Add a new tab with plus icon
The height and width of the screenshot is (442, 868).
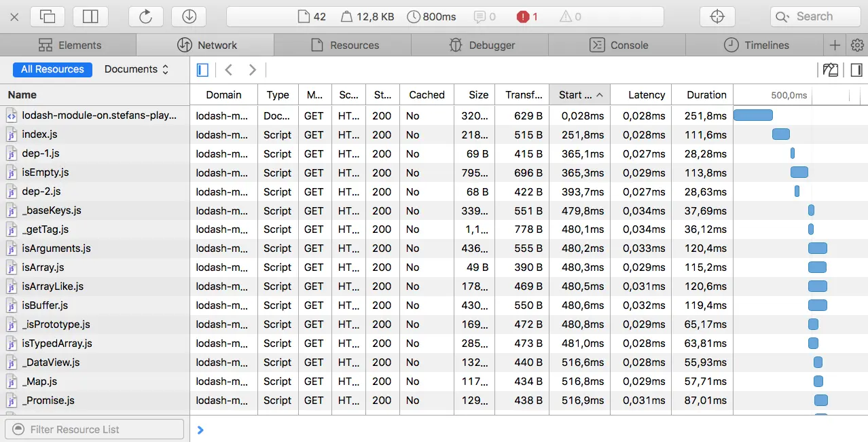click(x=835, y=45)
